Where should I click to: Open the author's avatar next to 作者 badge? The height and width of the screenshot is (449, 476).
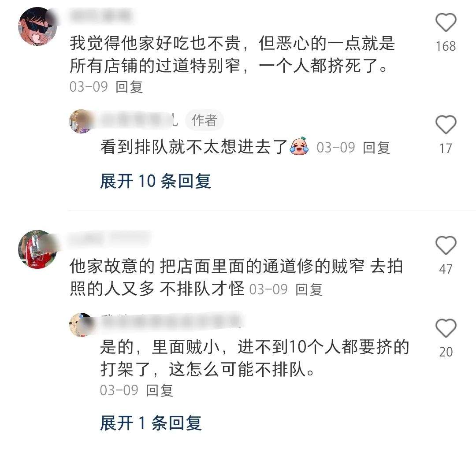point(82,121)
